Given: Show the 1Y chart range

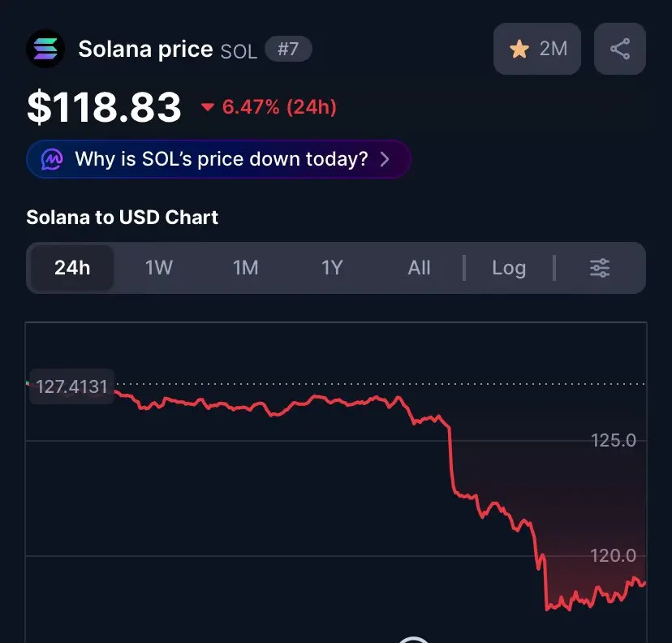Looking at the screenshot, I should click(332, 268).
